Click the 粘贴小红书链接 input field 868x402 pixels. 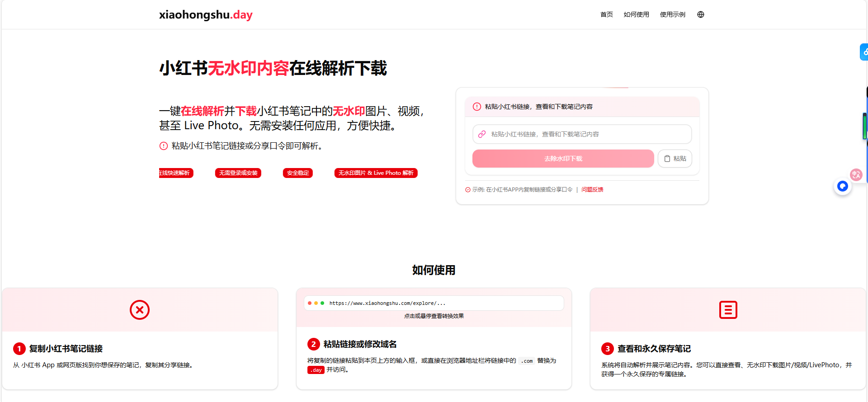point(582,134)
